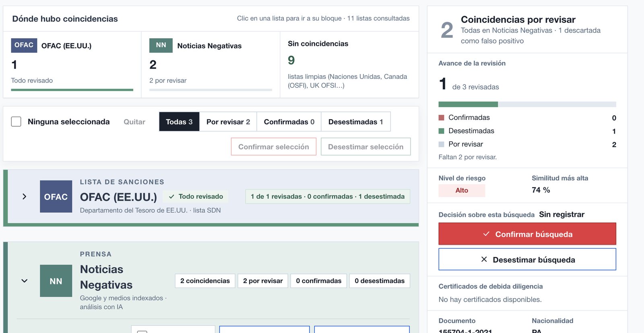The height and width of the screenshot is (333, 644).
Task: Click the large OFAC logo in the sanctions block
Action: [56, 196]
